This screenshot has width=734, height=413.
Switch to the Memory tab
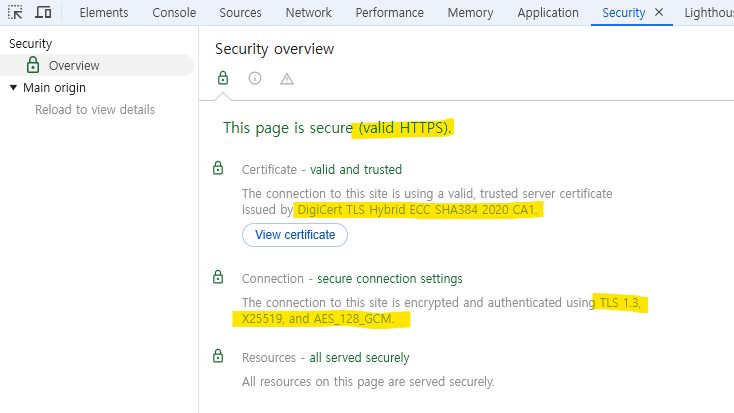(470, 13)
